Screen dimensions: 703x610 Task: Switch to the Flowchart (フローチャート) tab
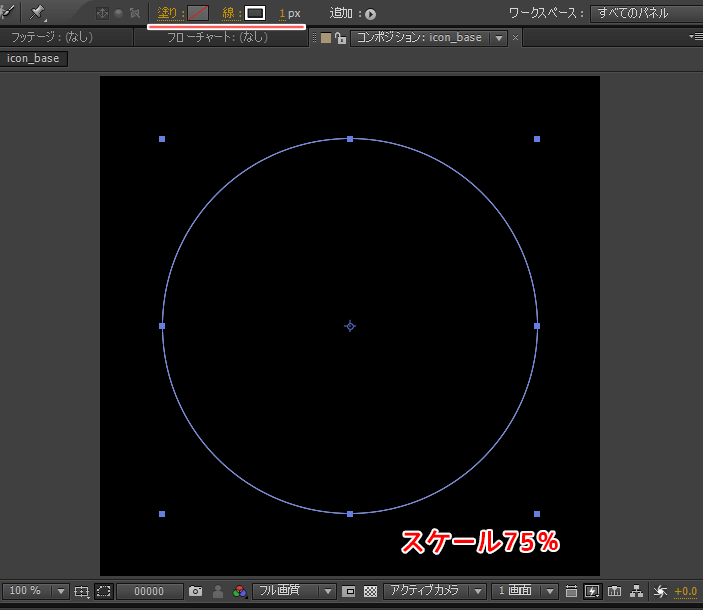tap(218, 38)
